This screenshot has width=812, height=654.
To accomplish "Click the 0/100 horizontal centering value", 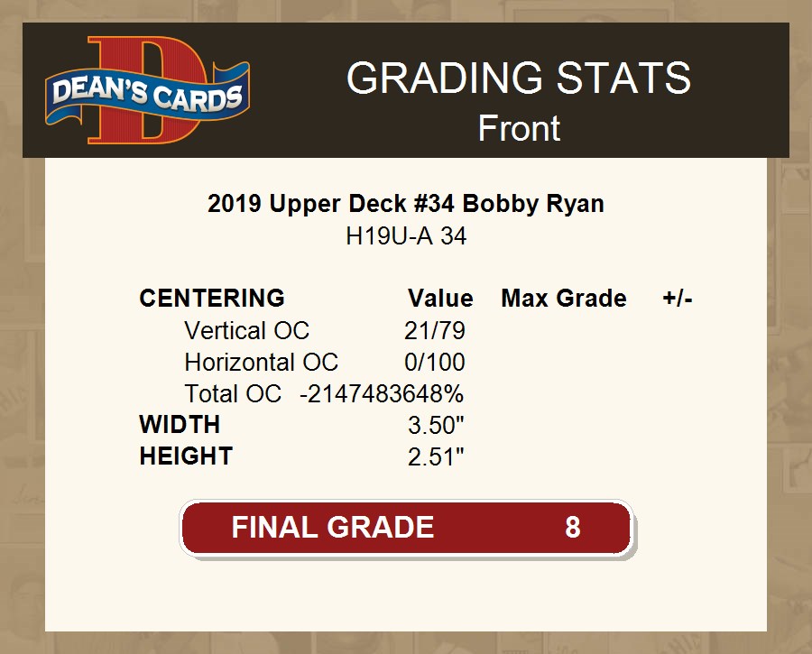I will 435,363.
